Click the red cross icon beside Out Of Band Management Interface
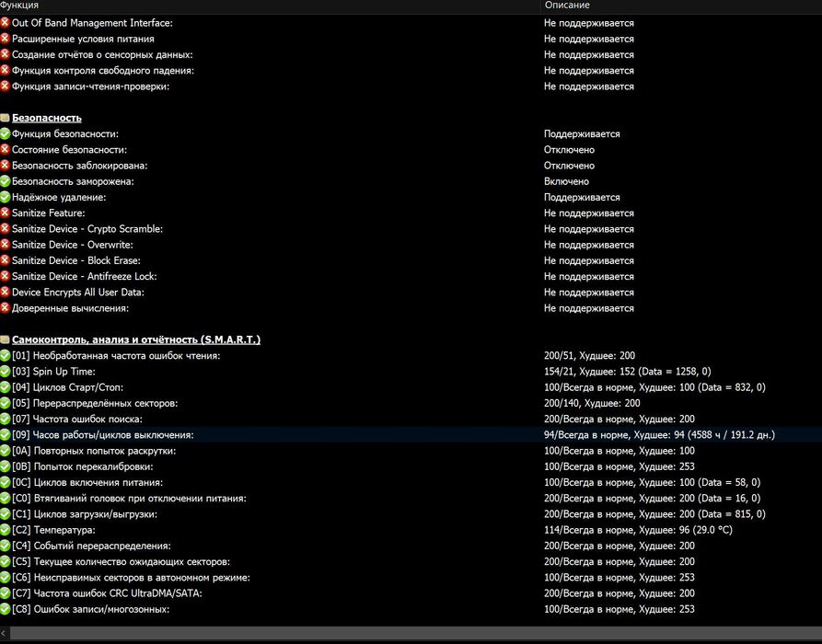This screenshot has width=822, height=644. [x=6, y=22]
